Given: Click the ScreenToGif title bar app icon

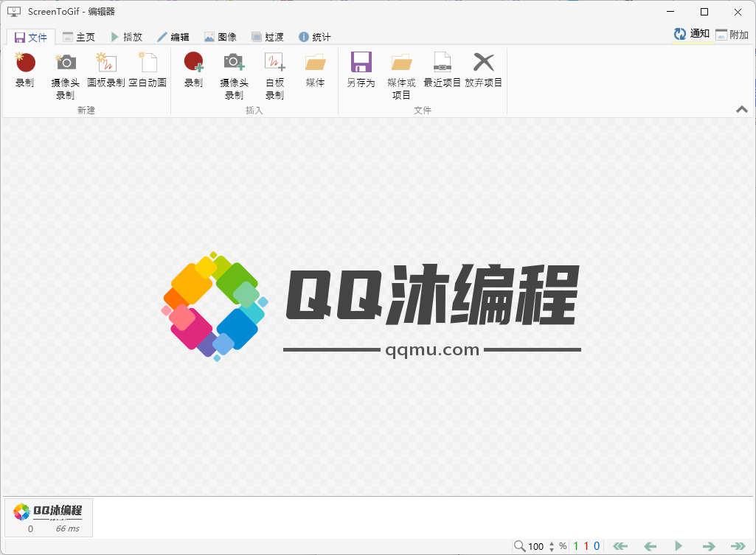Looking at the screenshot, I should (14, 12).
